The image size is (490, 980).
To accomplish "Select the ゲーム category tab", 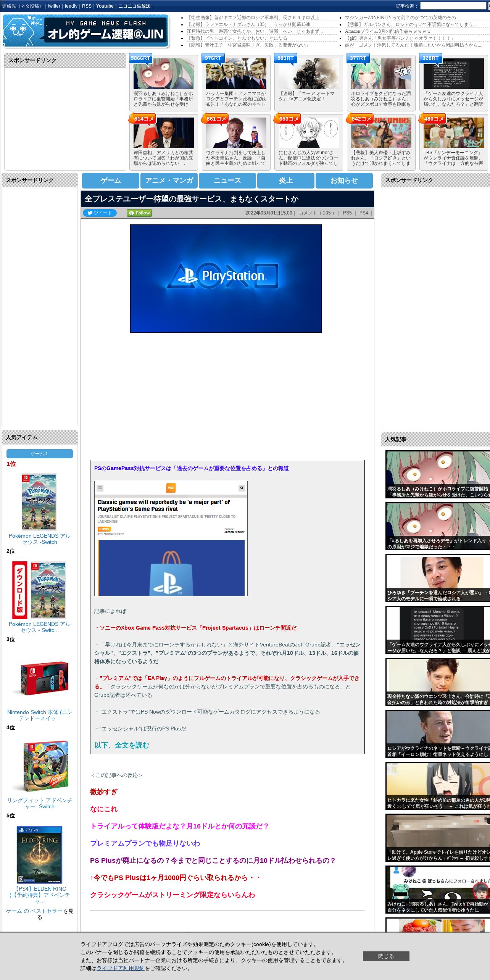I will click(x=111, y=181).
